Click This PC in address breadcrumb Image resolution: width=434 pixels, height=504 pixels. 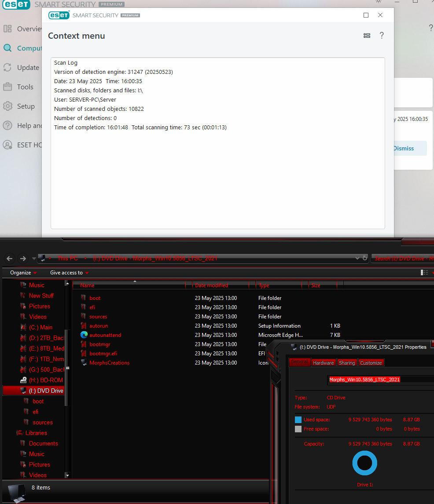67,259
